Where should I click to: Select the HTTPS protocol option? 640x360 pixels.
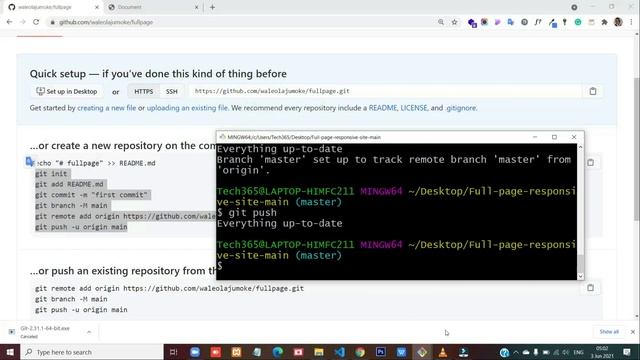coord(144,91)
